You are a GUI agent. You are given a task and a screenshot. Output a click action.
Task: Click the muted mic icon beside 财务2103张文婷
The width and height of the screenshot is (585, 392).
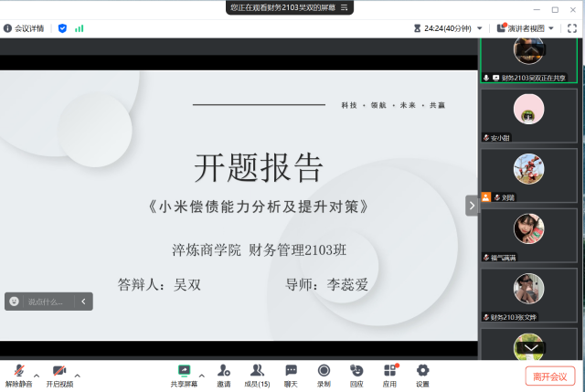coord(486,317)
